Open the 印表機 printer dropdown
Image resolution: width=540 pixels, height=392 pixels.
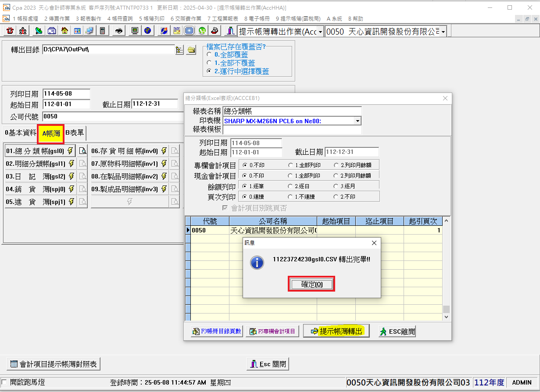pyautogui.click(x=358, y=121)
